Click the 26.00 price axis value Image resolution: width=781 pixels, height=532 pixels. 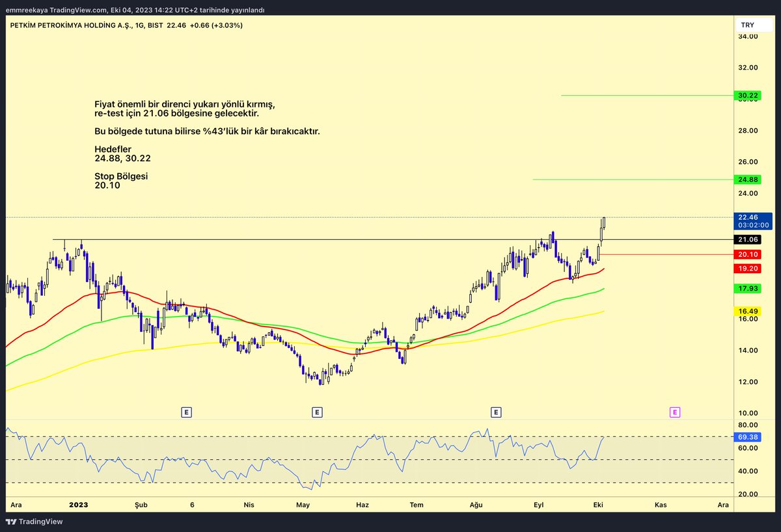click(x=748, y=162)
